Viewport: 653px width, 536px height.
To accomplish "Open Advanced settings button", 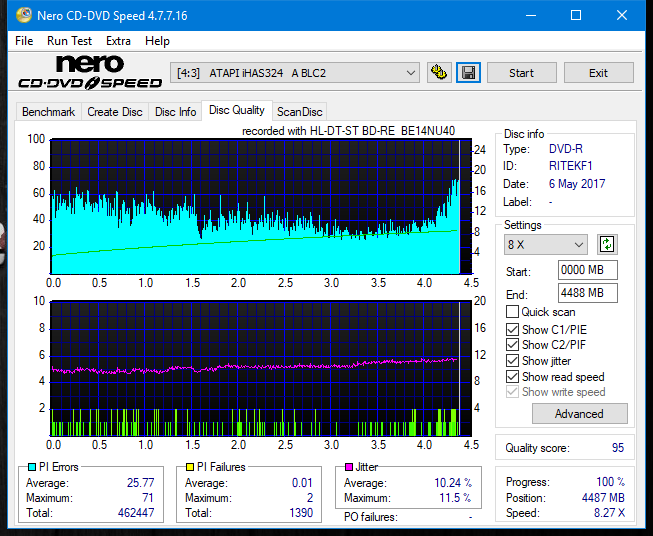I will (579, 414).
